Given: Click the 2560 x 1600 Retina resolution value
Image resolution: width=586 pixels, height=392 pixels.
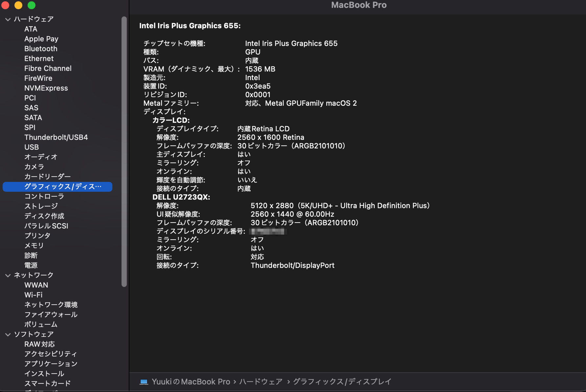Looking at the screenshot, I should point(271,138).
